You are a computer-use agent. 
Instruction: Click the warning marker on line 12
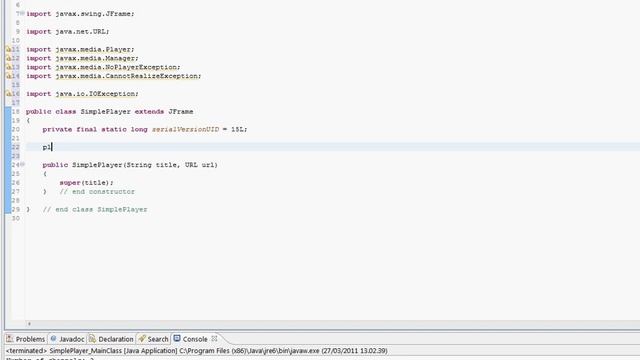pos(8,58)
